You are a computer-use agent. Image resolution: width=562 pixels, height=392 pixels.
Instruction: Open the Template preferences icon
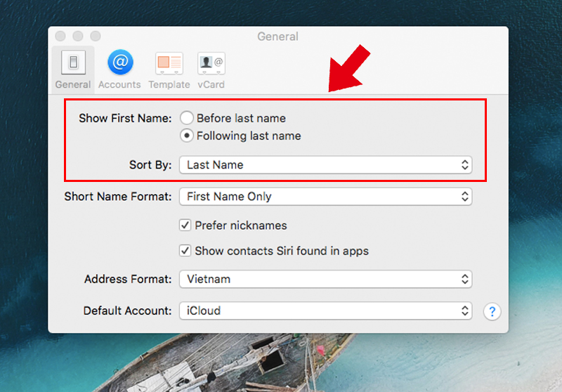pyautogui.click(x=169, y=63)
